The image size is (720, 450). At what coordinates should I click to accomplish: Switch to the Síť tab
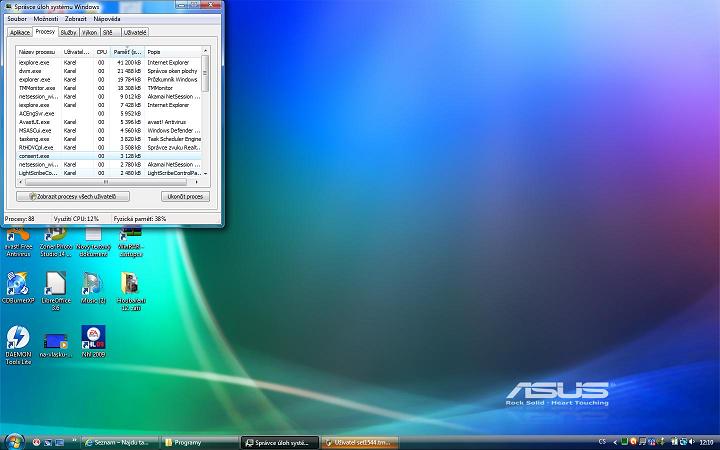[111, 33]
